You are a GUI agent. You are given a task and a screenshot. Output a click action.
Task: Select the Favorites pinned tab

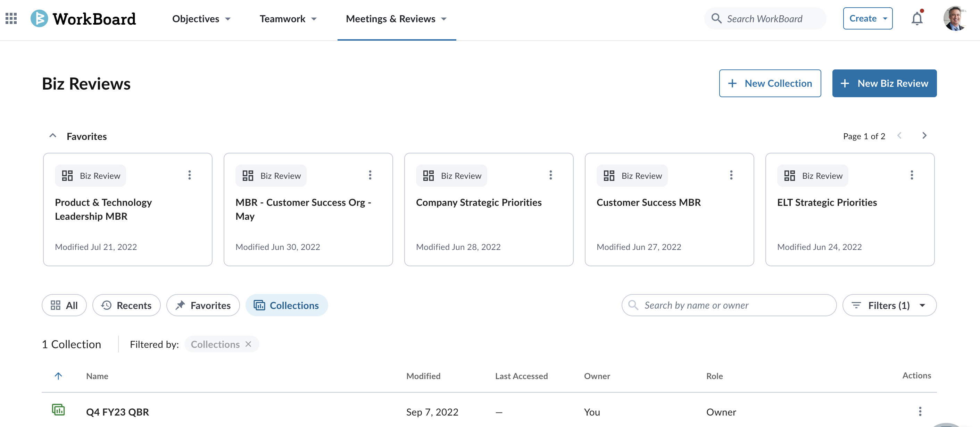pos(203,305)
